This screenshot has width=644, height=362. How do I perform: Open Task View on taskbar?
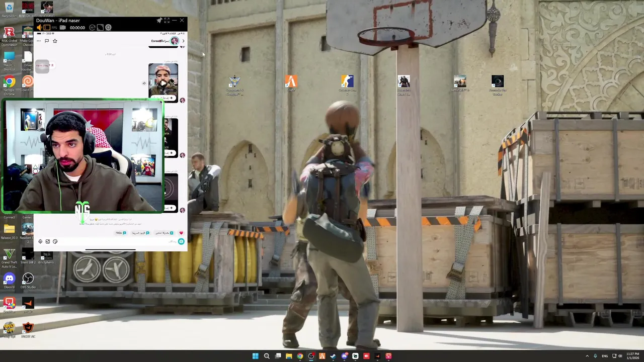pyautogui.click(x=278, y=356)
